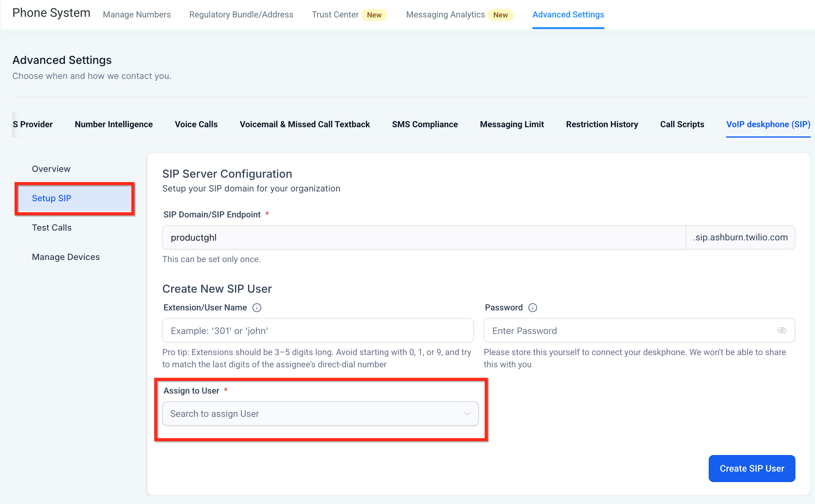Screen dimensions: 815x504
Task: Open the Manage Numbers tab
Action: pyautogui.click(x=137, y=15)
